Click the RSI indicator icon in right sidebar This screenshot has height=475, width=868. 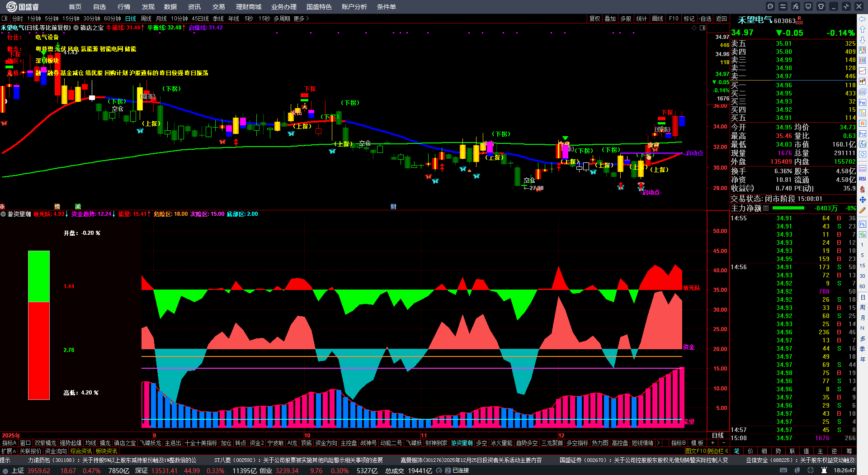tap(863, 179)
